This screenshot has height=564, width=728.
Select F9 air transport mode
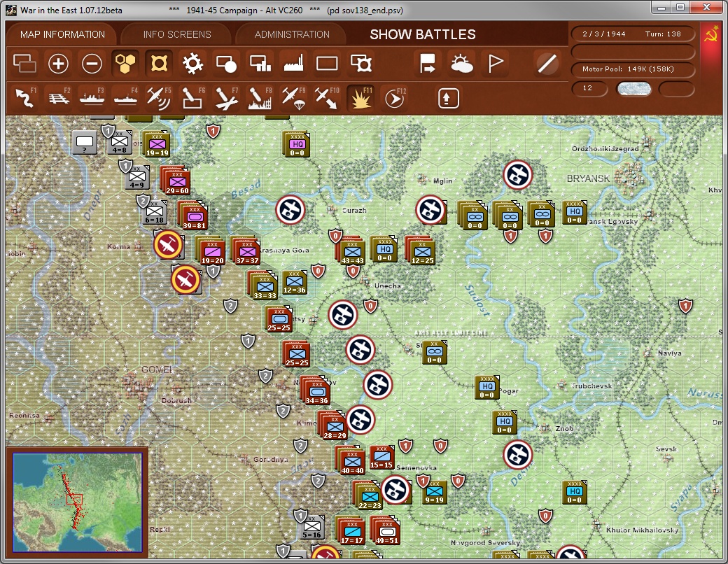[293, 98]
